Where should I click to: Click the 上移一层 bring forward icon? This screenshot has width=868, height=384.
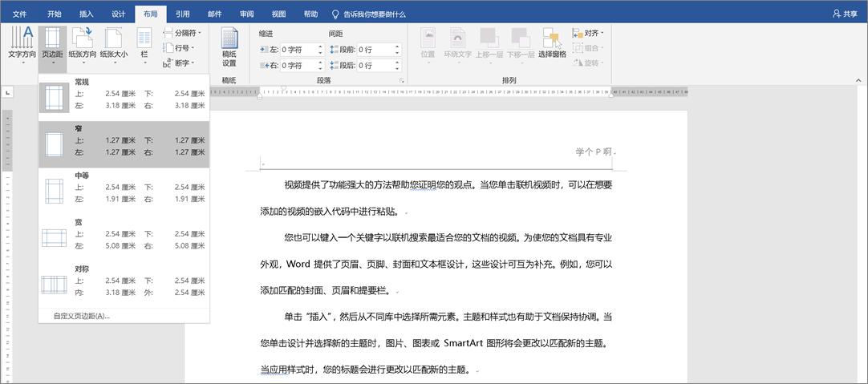[x=489, y=44]
